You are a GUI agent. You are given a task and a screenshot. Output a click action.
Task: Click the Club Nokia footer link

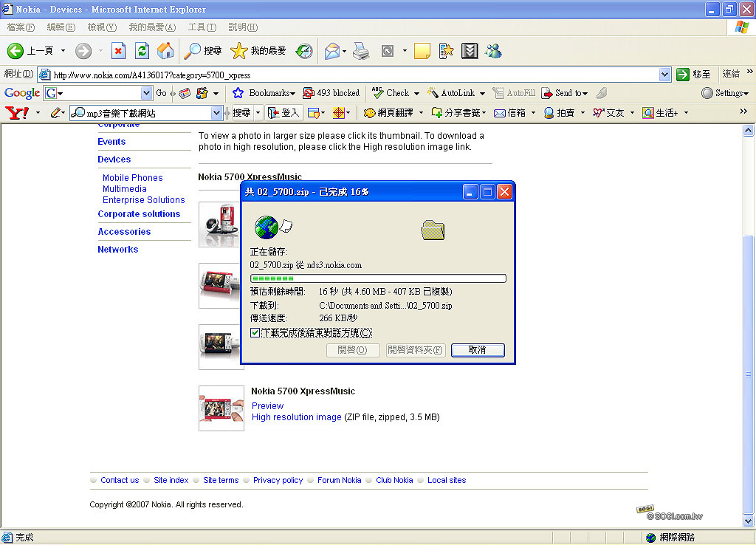pyautogui.click(x=394, y=480)
